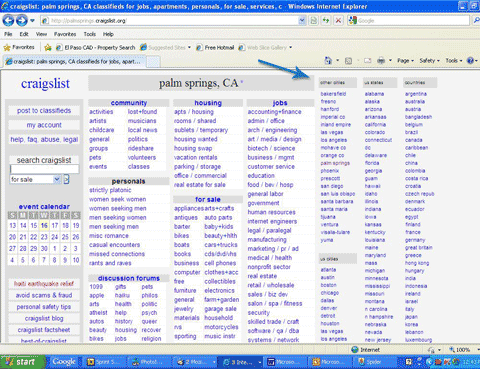Viewport: 480px width, 369px height.
Task: Open the File menu
Action: pos(8,34)
